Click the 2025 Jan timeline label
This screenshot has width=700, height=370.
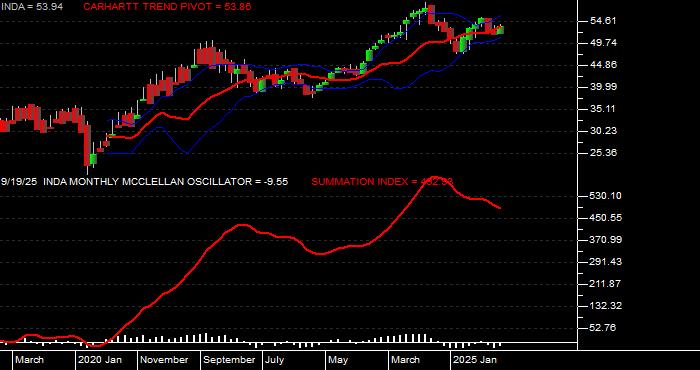[x=475, y=360]
